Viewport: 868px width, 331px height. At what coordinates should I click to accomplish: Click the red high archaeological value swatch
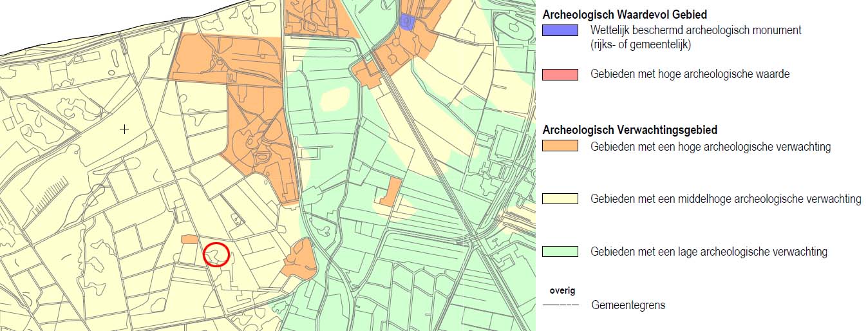(560, 75)
